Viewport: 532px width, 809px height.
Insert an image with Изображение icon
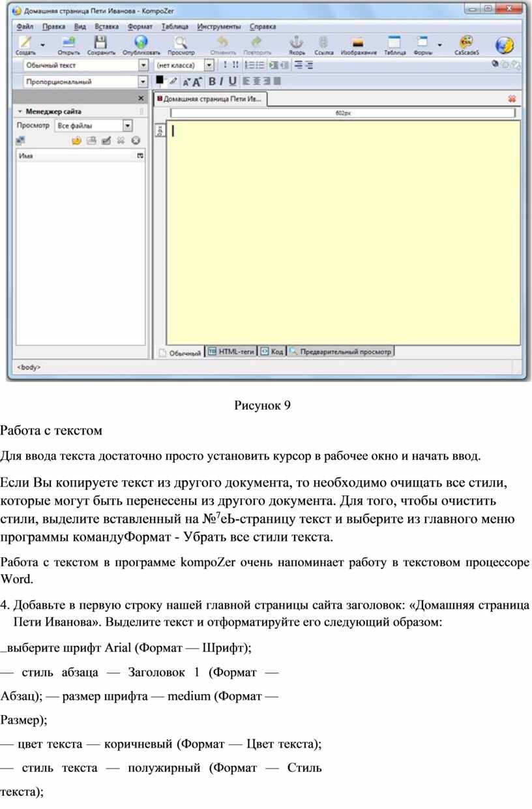click(358, 42)
